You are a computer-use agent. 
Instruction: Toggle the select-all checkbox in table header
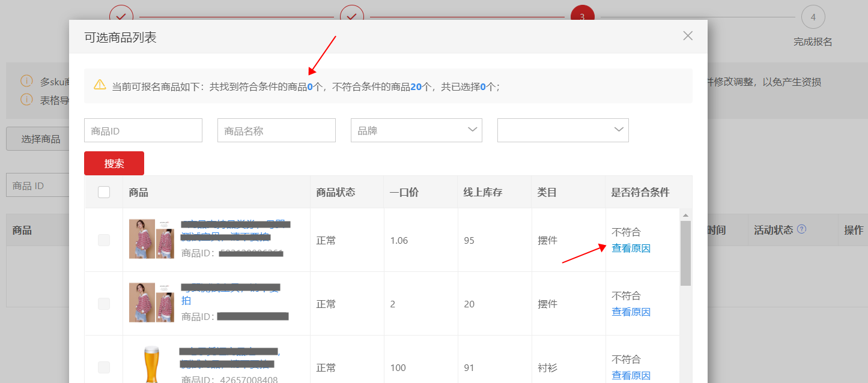[x=104, y=192]
